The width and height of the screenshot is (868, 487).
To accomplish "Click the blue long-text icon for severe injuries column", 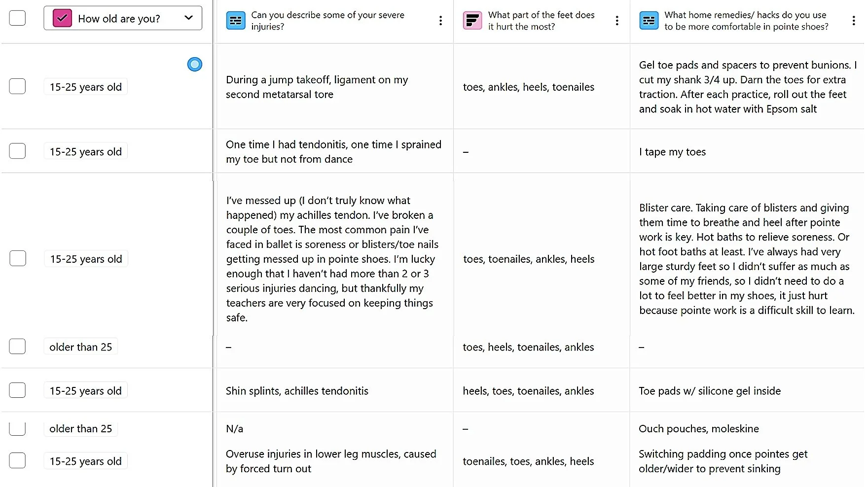I will [236, 21].
